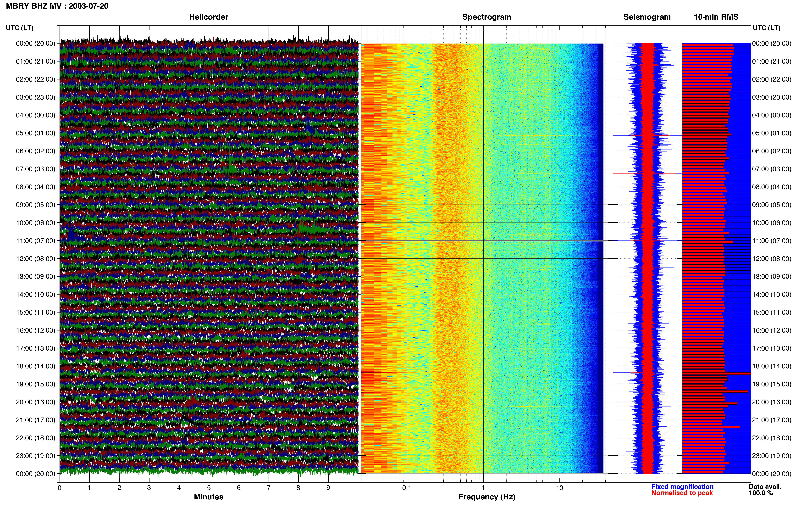Click the frequency tick label '0.1'
The width and height of the screenshot is (812, 508).
[407, 488]
